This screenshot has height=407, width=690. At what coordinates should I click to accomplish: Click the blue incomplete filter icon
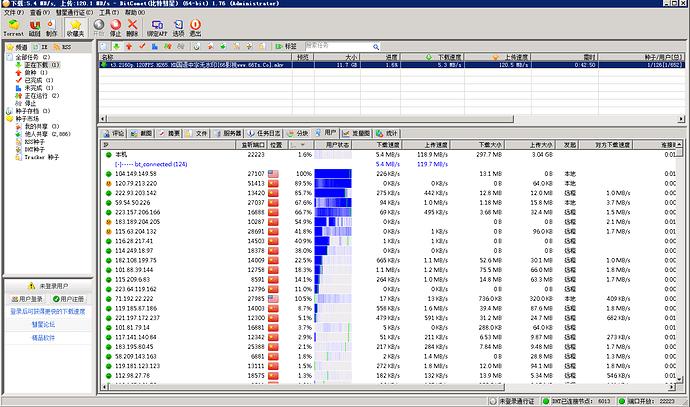click(x=155, y=46)
